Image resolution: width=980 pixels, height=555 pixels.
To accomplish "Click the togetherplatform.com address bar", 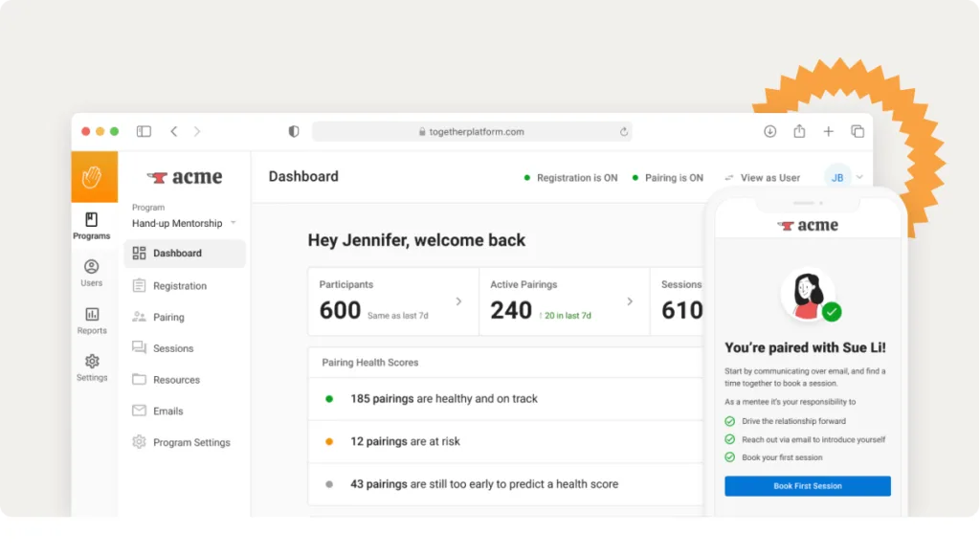I will 475,131.
